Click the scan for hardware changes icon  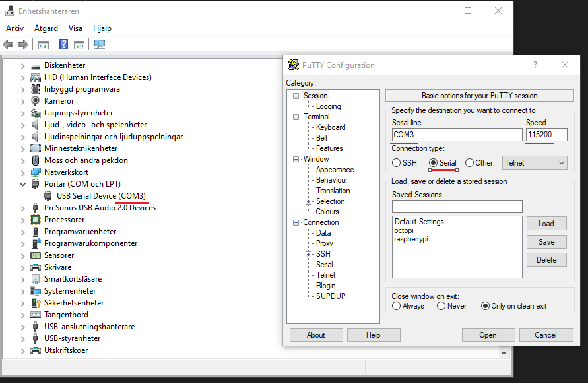coord(100,45)
